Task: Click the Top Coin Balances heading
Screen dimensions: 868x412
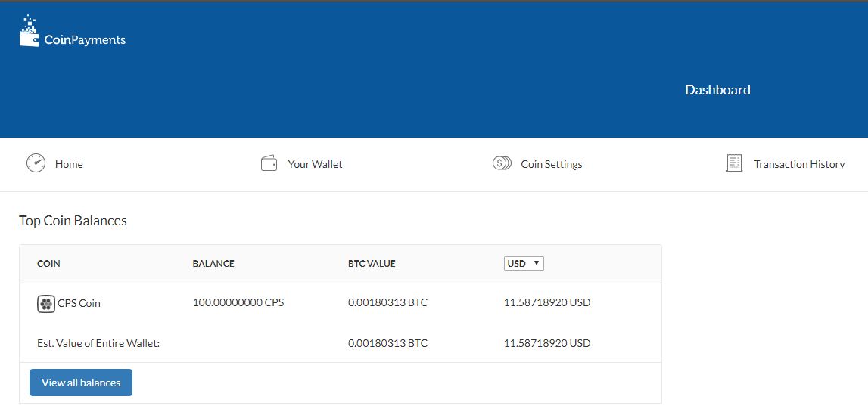Action: tap(73, 221)
